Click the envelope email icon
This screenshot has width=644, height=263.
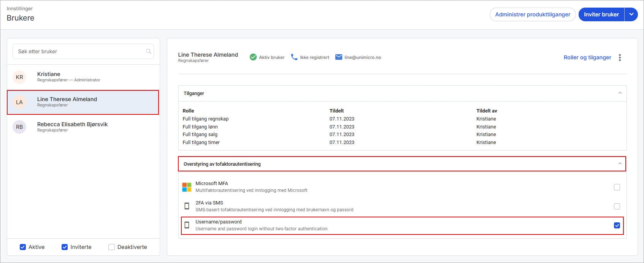point(339,57)
